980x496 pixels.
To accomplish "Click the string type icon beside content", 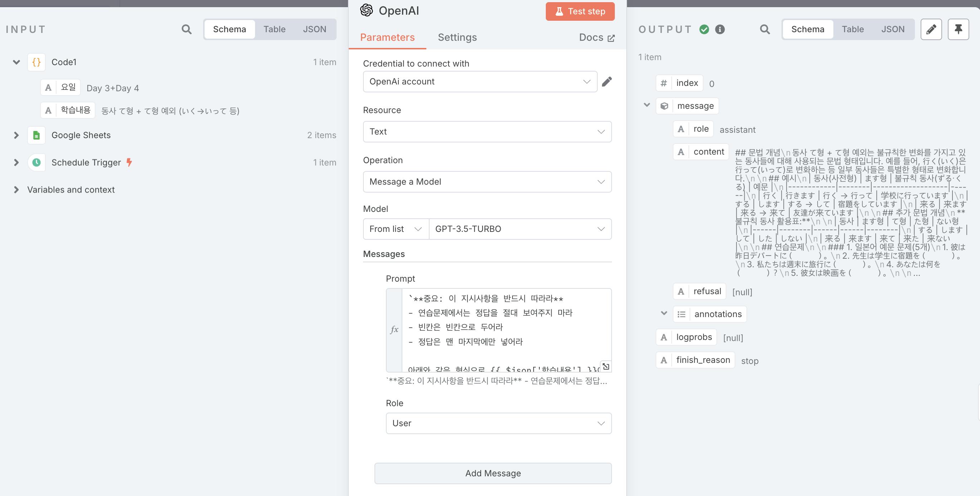I will pos(681,152).
